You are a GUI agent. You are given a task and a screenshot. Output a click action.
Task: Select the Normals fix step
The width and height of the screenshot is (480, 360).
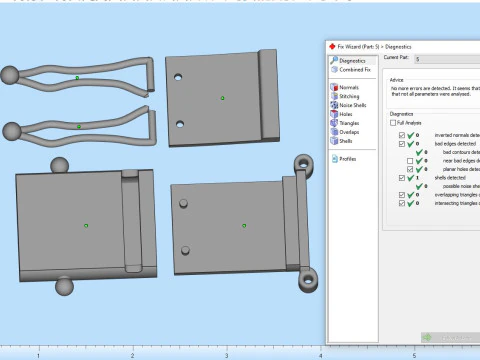pyautogui.click(x=345, y=87)
